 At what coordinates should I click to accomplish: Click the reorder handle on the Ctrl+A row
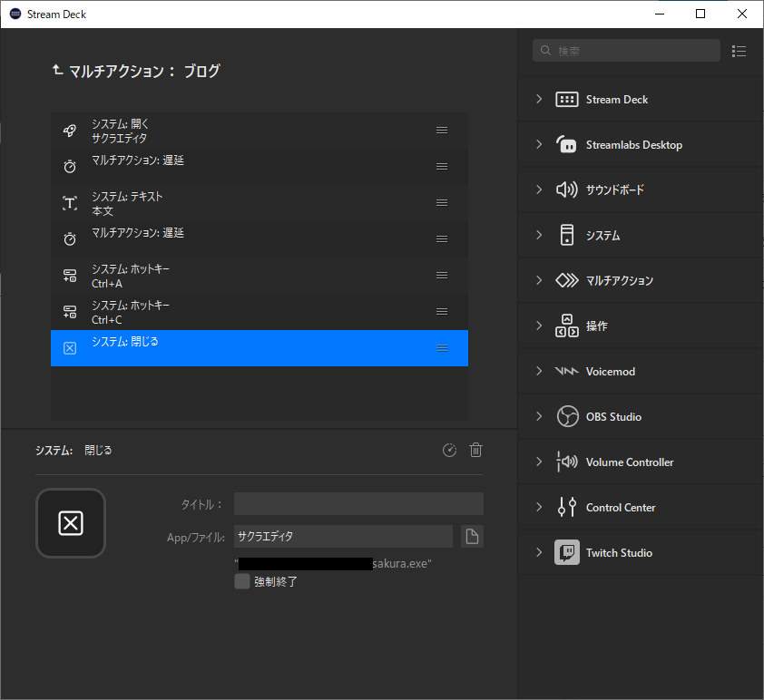click(x=442, y=275)
